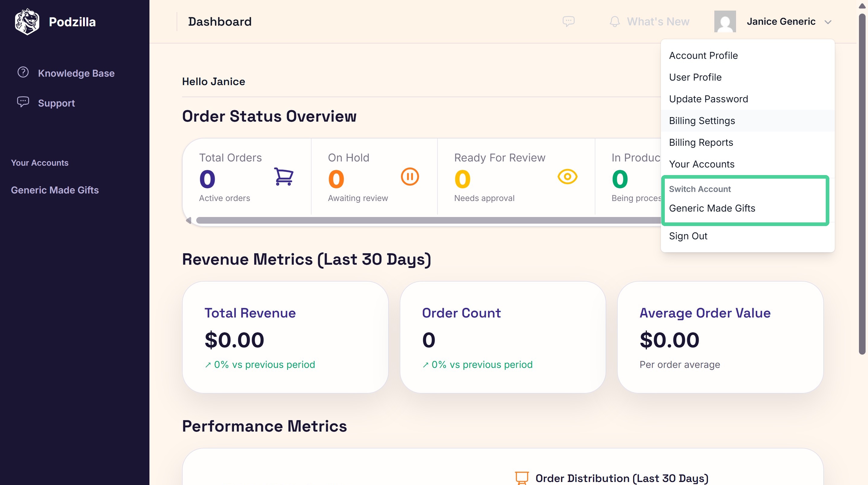Click the Awaiting review caption
This screenshot has height=485, width=868.
358,198
